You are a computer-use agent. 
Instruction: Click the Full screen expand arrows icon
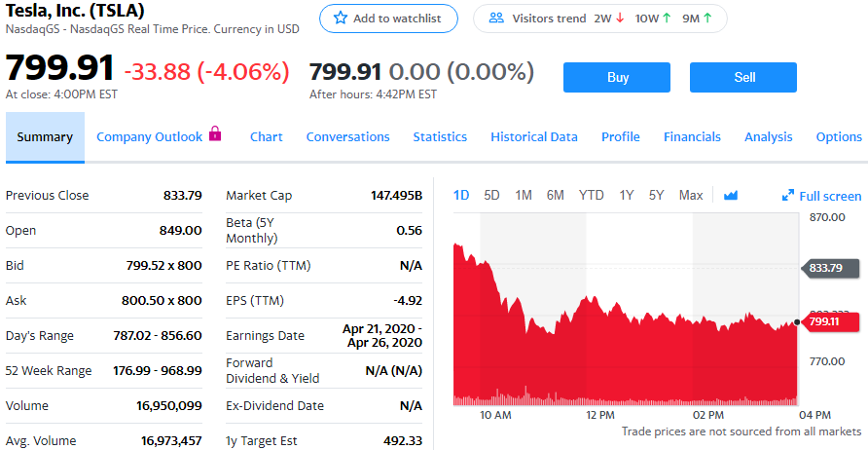coord(788,196)
